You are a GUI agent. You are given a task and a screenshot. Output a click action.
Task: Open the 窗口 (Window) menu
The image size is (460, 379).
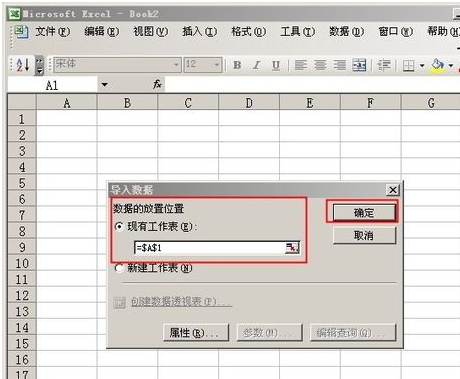click(396, 32)
